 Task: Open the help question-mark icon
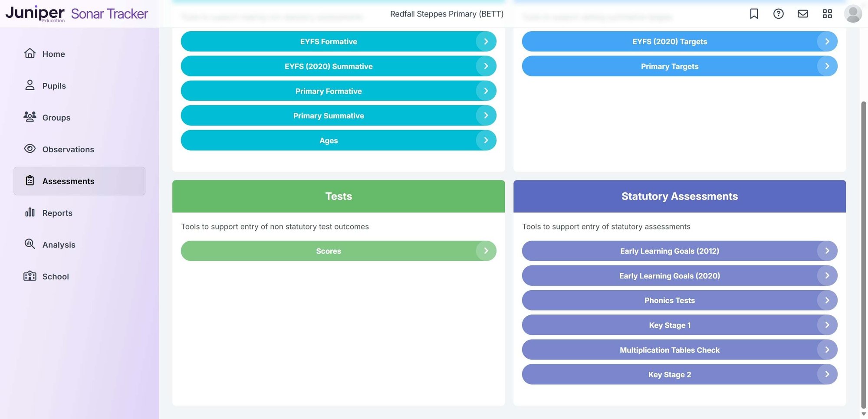coord(779,13)
